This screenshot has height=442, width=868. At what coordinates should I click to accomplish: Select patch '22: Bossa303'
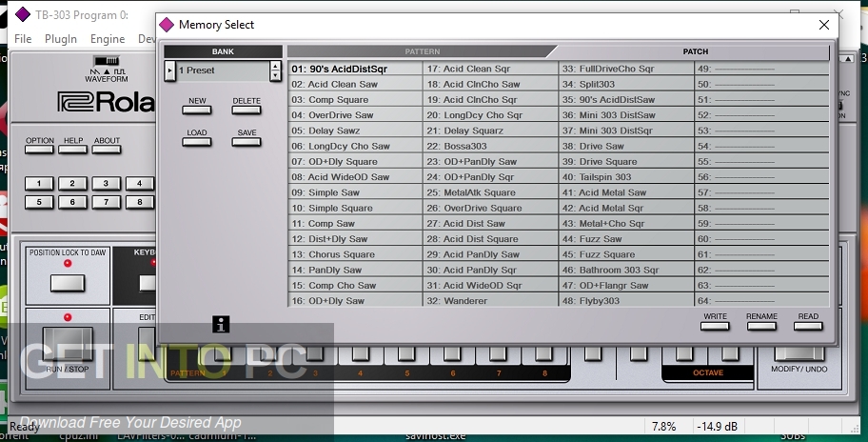[490, 147]
